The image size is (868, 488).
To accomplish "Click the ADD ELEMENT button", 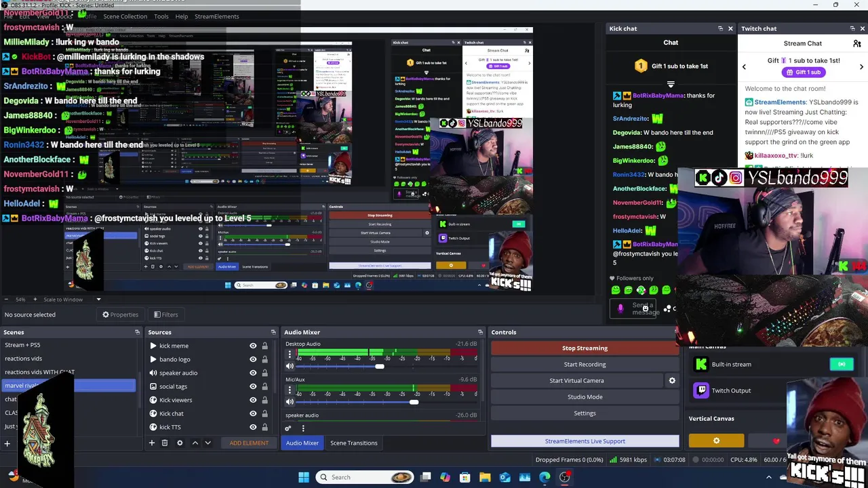I will click(249, 443).
